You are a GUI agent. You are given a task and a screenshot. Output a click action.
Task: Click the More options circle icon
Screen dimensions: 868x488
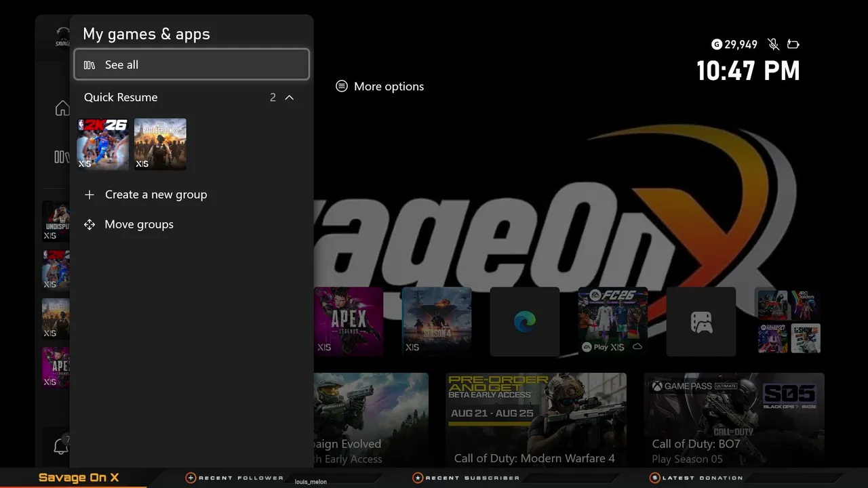(342, 86)
